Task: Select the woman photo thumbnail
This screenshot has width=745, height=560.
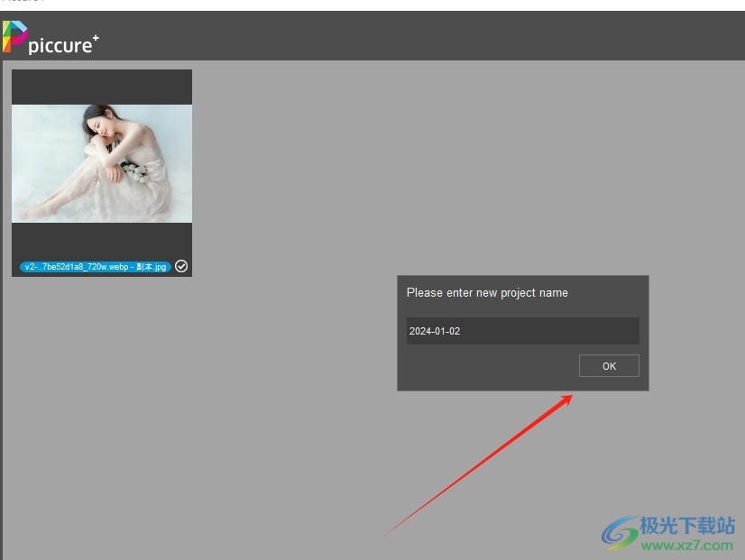Action: [x=101, y=163]
